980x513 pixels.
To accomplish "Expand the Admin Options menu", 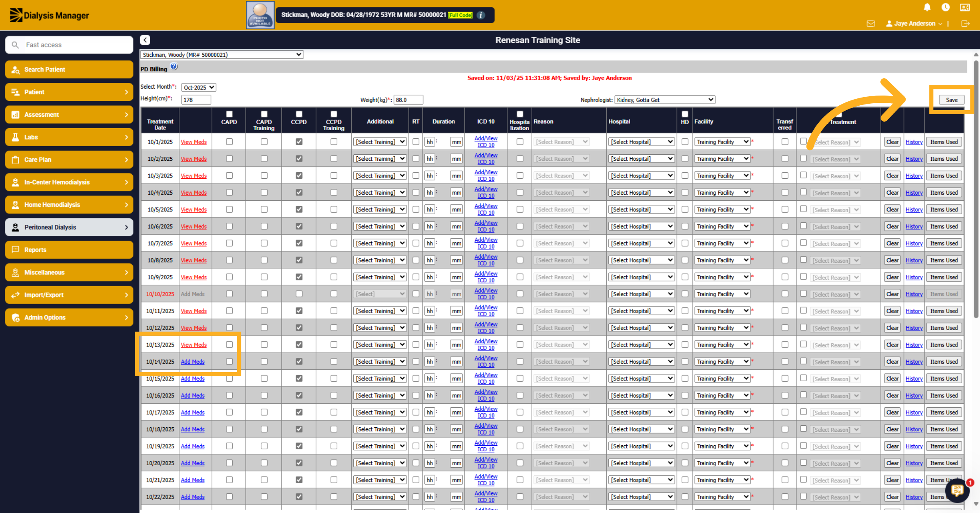I will (x=69, y=318).
